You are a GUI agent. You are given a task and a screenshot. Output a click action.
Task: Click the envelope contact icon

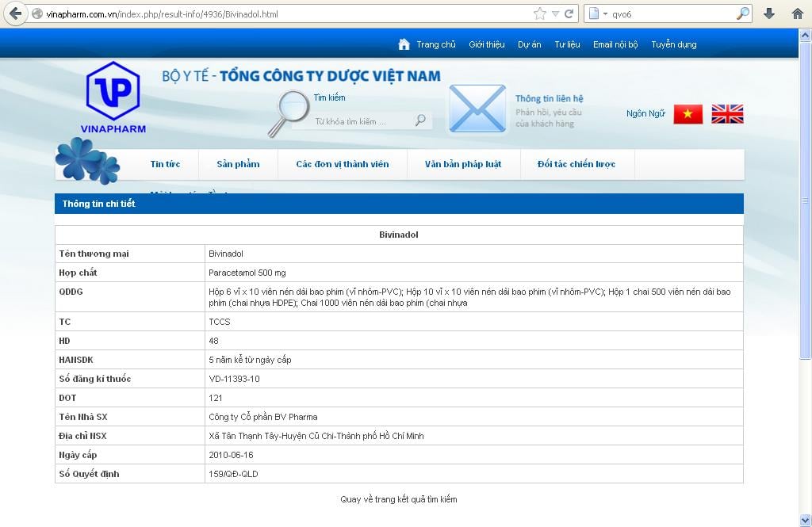(477, 109)
